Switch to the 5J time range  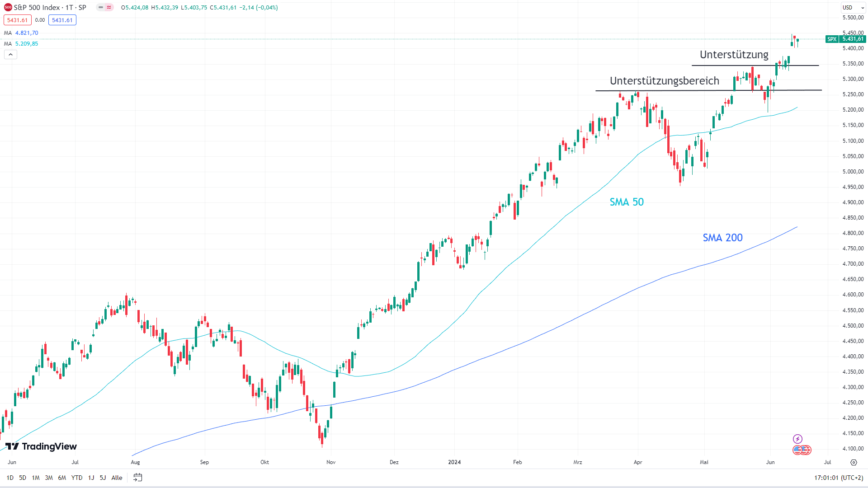click(103, 478)
